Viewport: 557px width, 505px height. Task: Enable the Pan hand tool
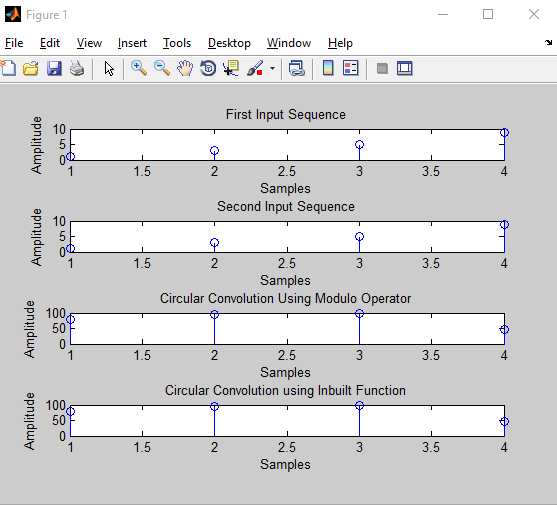tap(185, 68)
